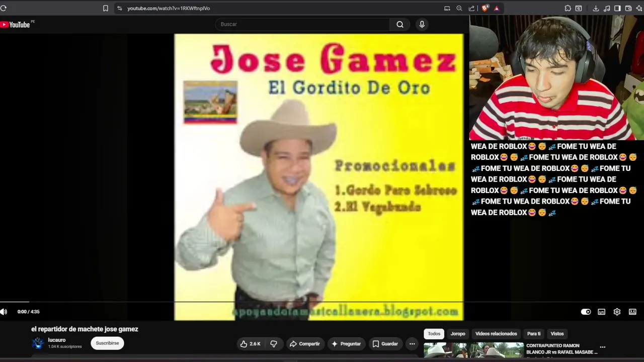Click the video title 'el repartidor de machete jose gamez'

click(85, 329)
